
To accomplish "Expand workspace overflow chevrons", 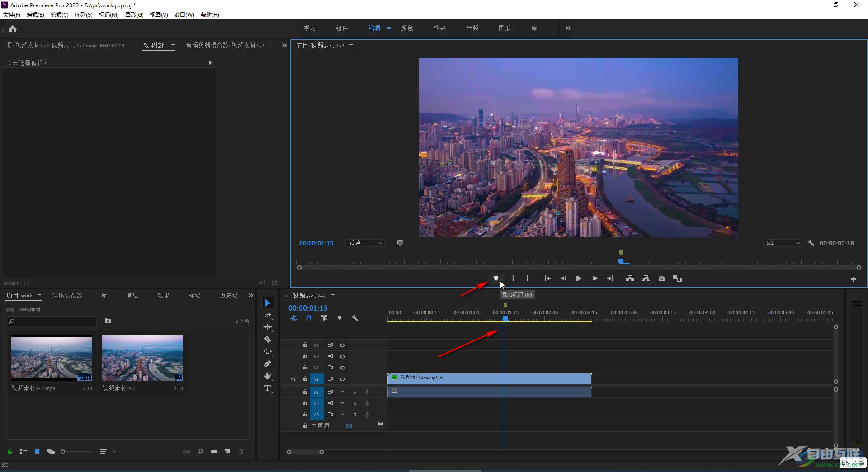I will click(568, 28).
